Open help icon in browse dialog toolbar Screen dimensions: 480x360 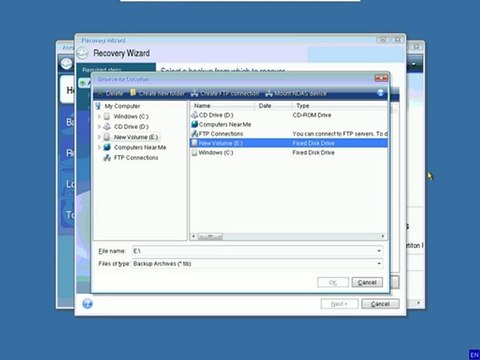(x=381, y=93)
